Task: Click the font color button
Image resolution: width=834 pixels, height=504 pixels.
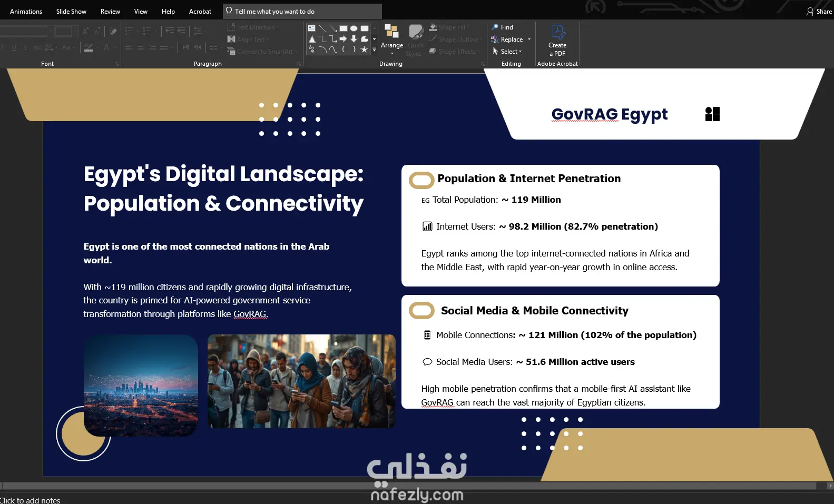Action: 107,47
